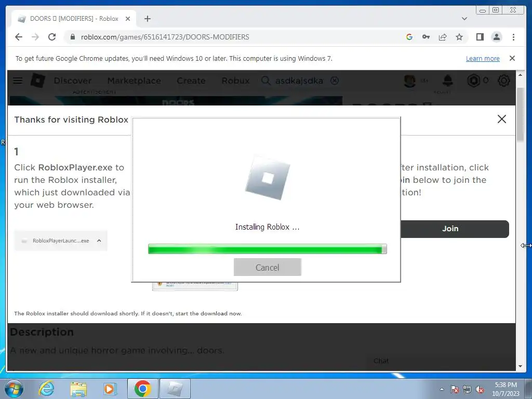This screenshot has width=532, height=399.
Task: View site information lock icon
Action: point(72,37)
